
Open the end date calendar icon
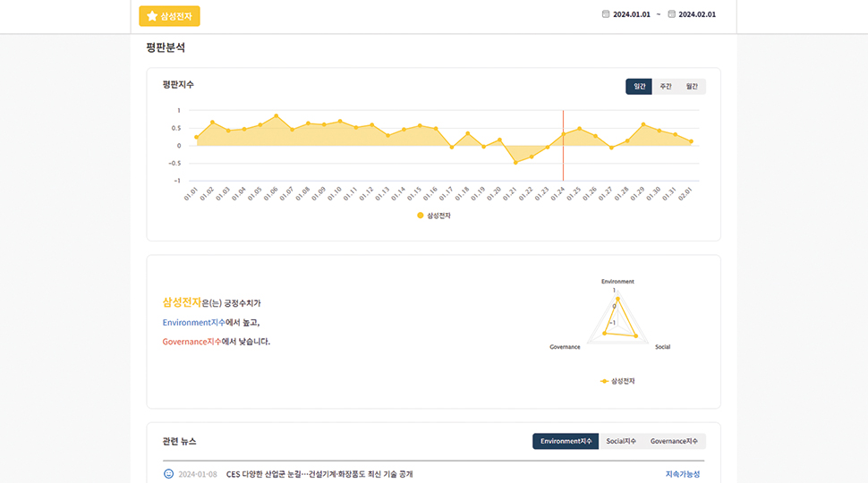point(671,13)
